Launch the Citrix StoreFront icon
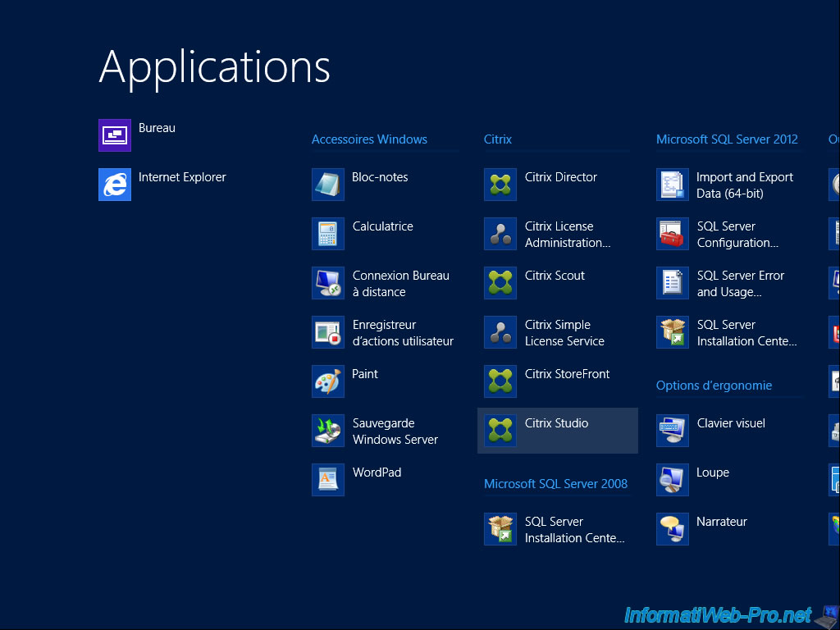Viewport: 840px width, 630px height. [x=500, y=381]
